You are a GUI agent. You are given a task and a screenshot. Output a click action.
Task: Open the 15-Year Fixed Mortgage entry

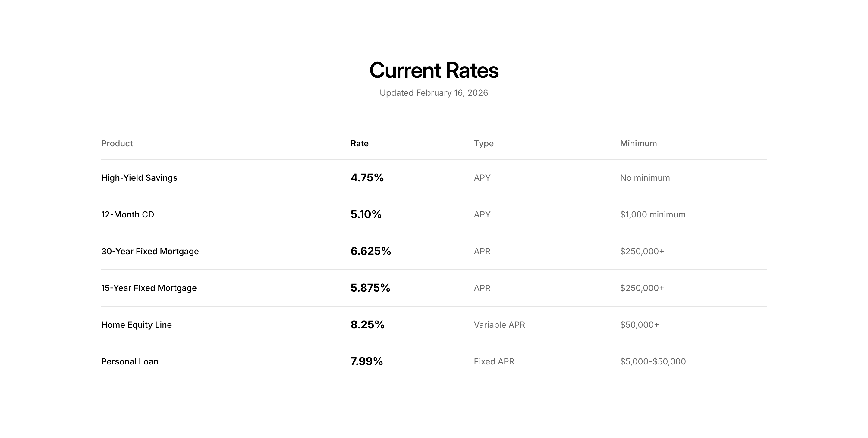(149, 288)
